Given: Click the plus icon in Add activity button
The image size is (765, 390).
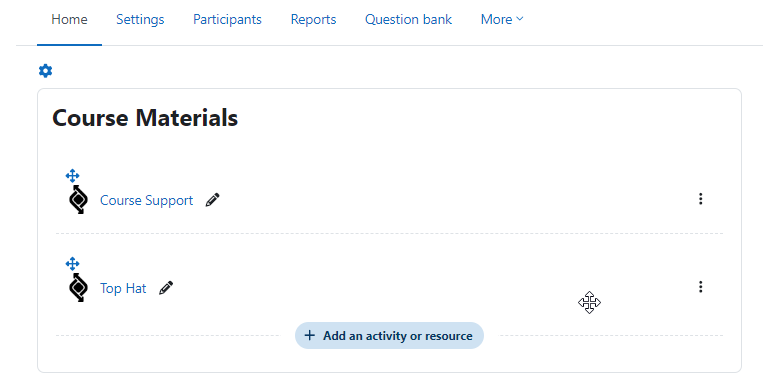Looking at the screenshot, I should coord(309,335).
